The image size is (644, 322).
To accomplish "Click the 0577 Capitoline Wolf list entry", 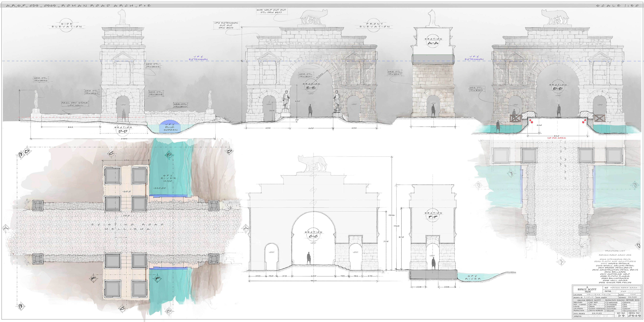I will (x=615, y=274).
